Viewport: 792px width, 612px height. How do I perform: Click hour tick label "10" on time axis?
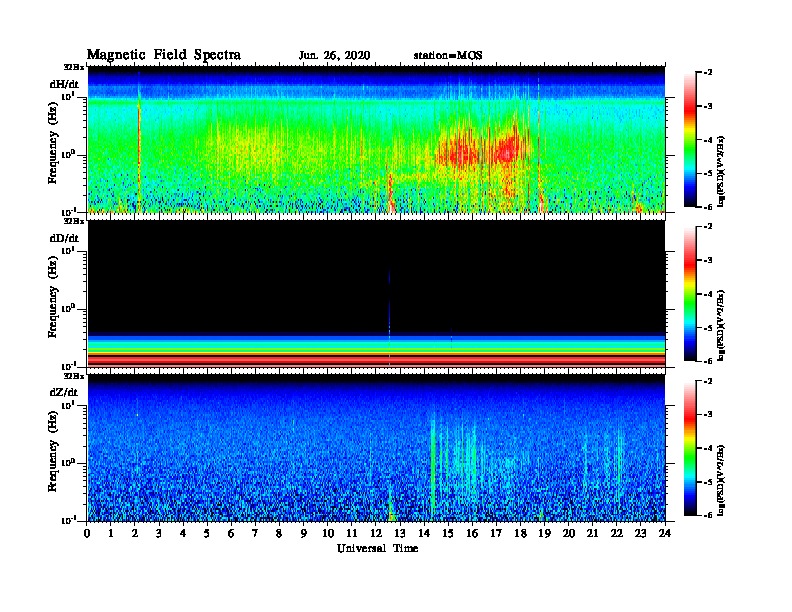(328, 533)
